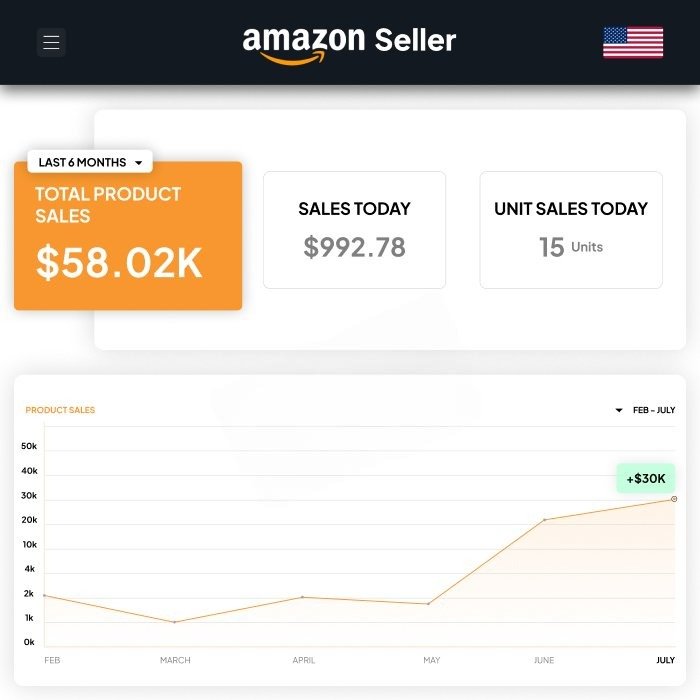
Task: Click the July data point on chart
Action: [x=674, y=499]
